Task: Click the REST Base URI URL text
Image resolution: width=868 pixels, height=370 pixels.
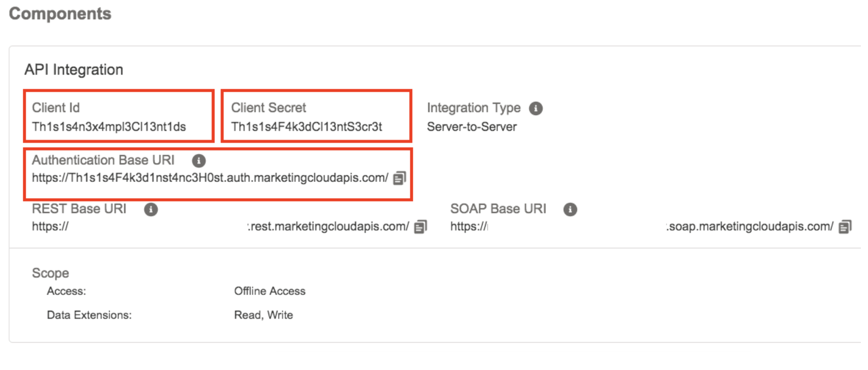Action: tap(328, 227)
